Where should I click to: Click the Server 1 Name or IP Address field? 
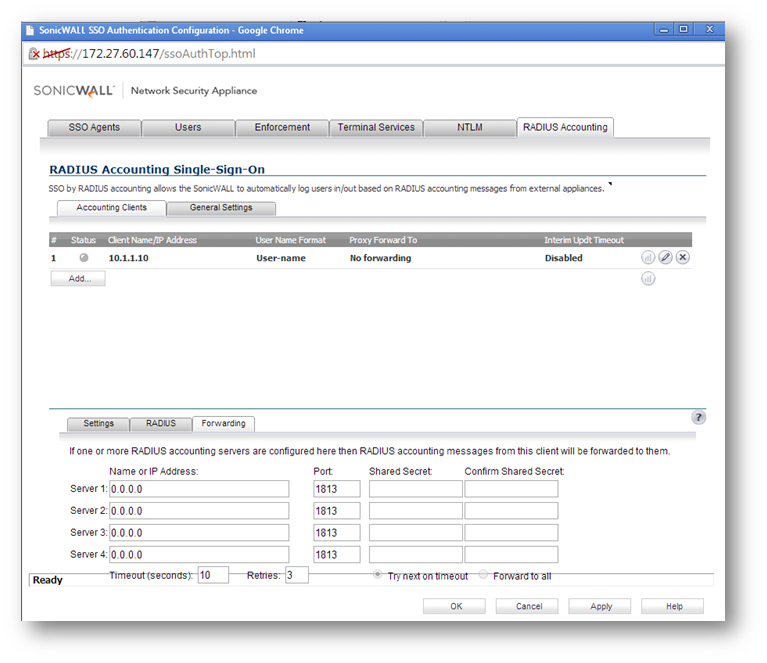click(198, 489)
